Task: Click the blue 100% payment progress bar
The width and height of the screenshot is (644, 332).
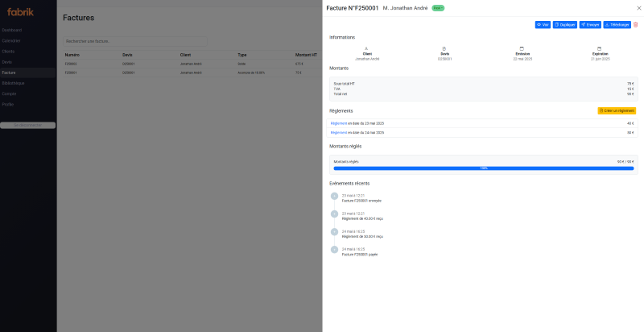Action: pos(483,168)
